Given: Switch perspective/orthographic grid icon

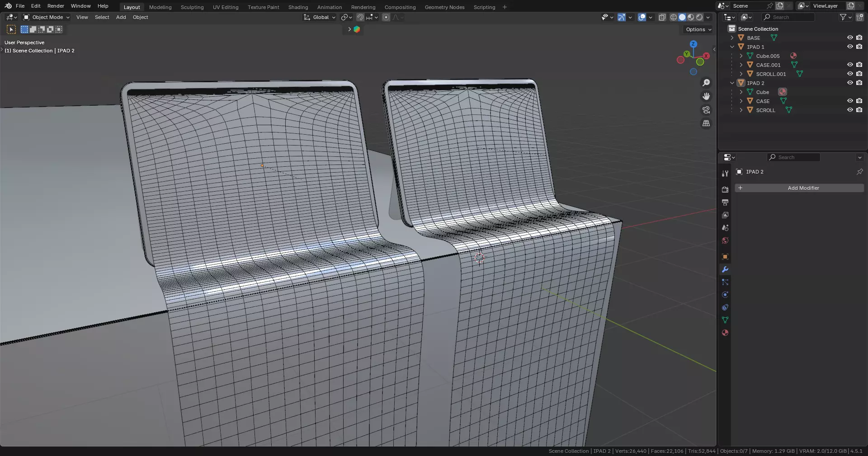Looking at the screenshot, I should point(706,123).
